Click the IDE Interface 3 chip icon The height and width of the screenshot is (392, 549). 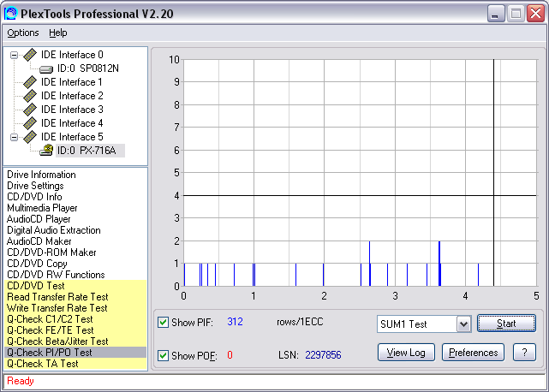pos(30,110)
